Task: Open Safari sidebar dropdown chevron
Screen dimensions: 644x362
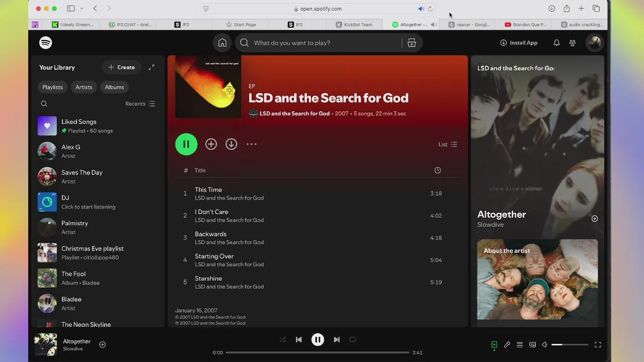Action: [x=82, y=9]
